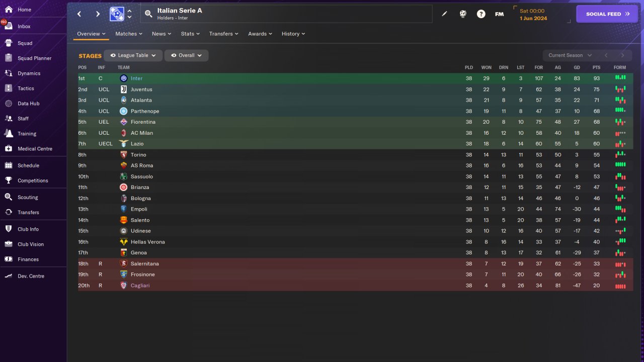Open the Medical Centre sidebar icon
The width and height of the screenshot is (644, 362).
coord(8,149)
